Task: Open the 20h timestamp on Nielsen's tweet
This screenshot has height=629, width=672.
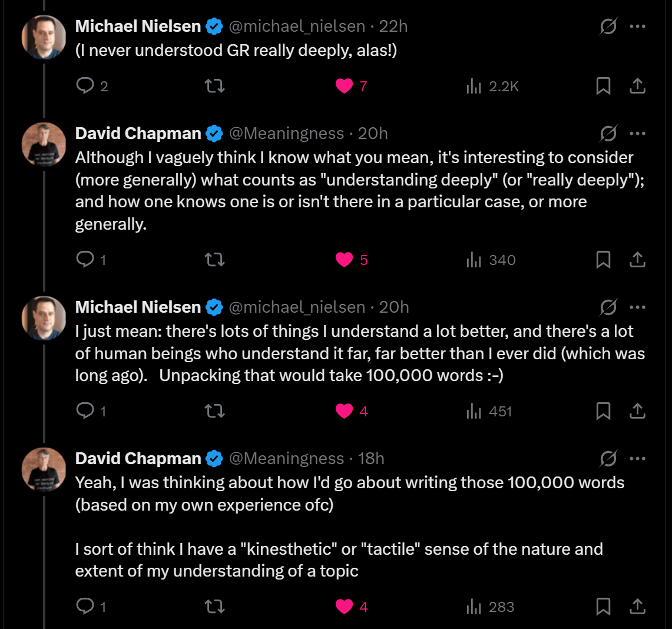Action: [x=394, y=307]
